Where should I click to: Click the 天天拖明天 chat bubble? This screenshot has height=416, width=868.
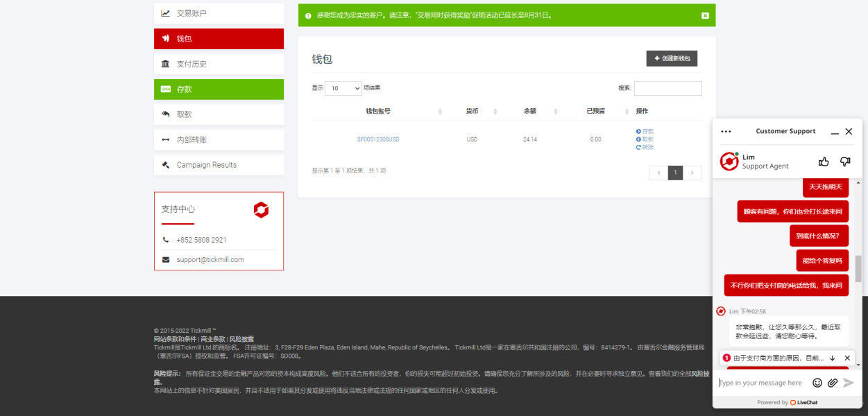pos(826,187)
